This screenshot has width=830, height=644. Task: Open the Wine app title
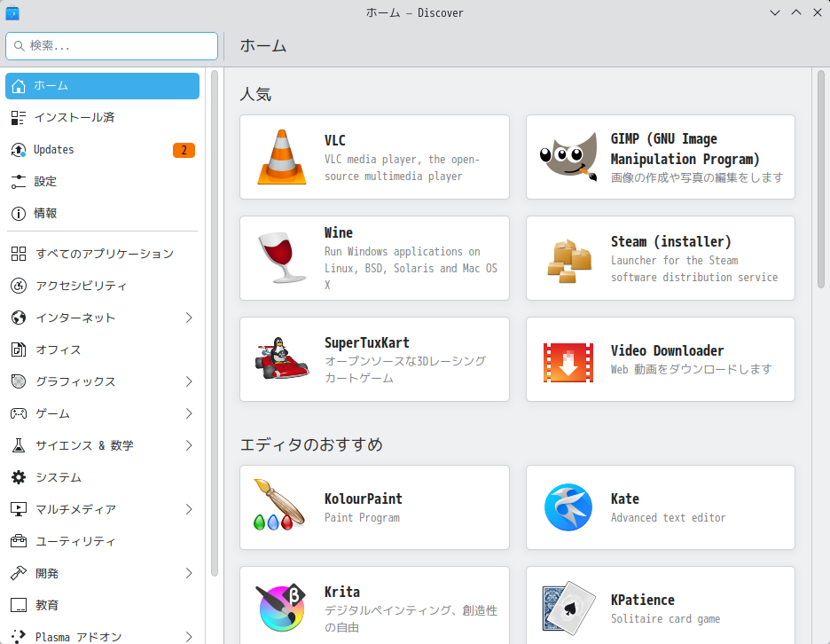tap(338, 232)
